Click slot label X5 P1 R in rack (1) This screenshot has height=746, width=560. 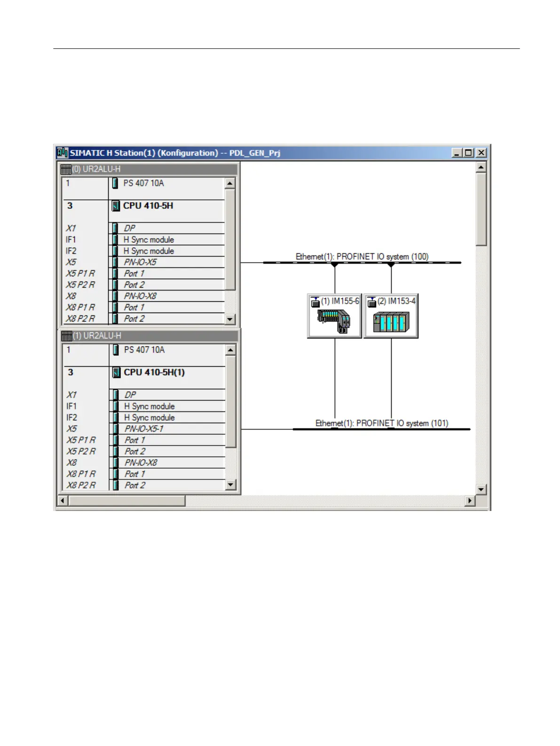click(x=81, y=440)
